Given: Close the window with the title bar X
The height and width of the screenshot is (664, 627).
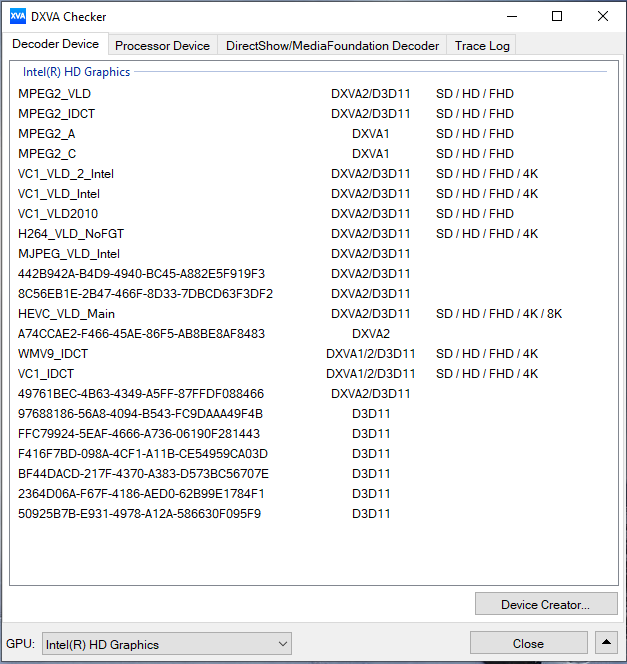Looking at the screenshot, I should (x=602, y=16).
